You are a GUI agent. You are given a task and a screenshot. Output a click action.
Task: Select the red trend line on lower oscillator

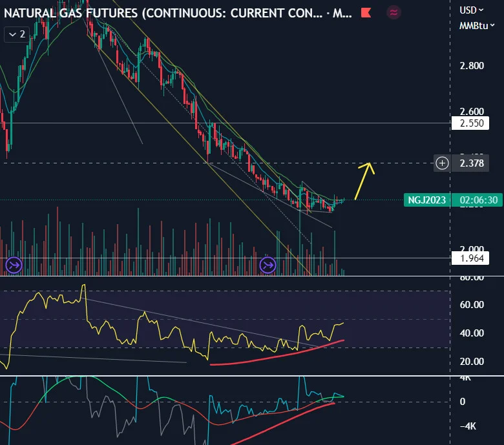point(283,424)
